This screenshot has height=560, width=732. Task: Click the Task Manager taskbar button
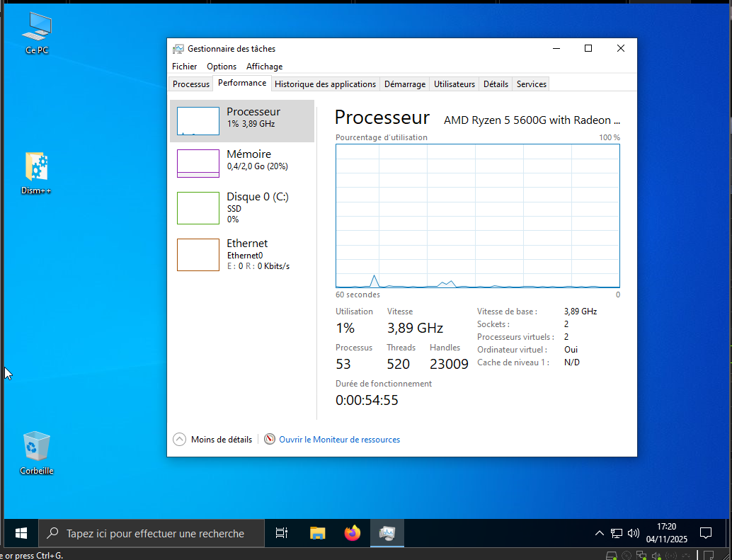[387, 533]
